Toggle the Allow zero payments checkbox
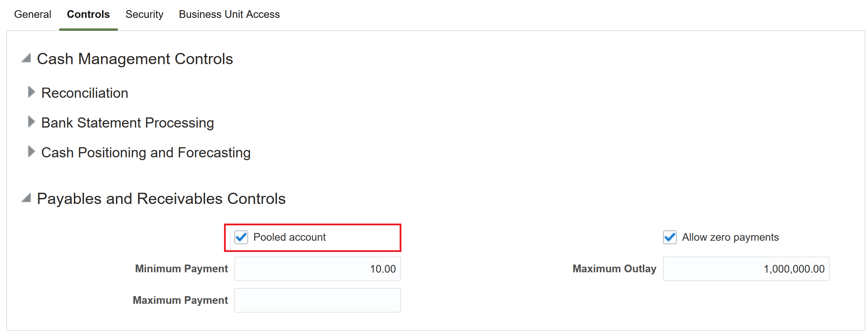 [670, 237]
